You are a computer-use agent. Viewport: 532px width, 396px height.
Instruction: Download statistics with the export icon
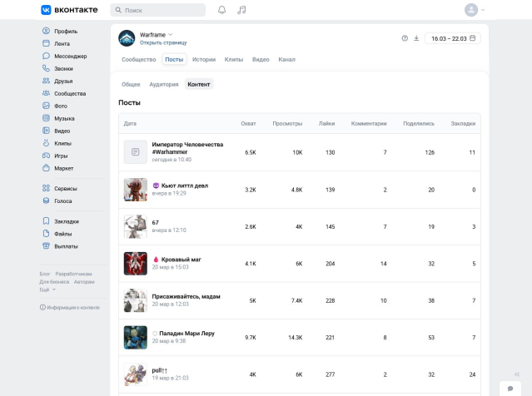coord(416,38)
